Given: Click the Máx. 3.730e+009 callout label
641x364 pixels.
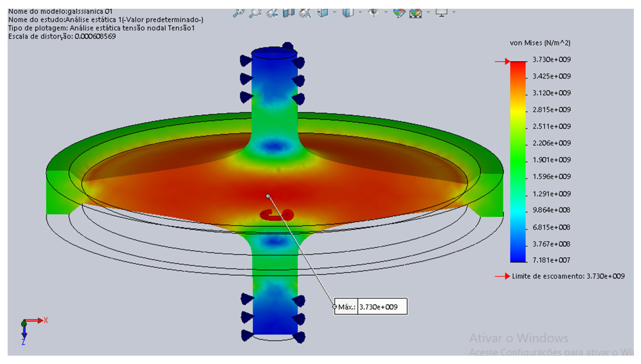Looking at the screenshot, I should pos(371,307).
